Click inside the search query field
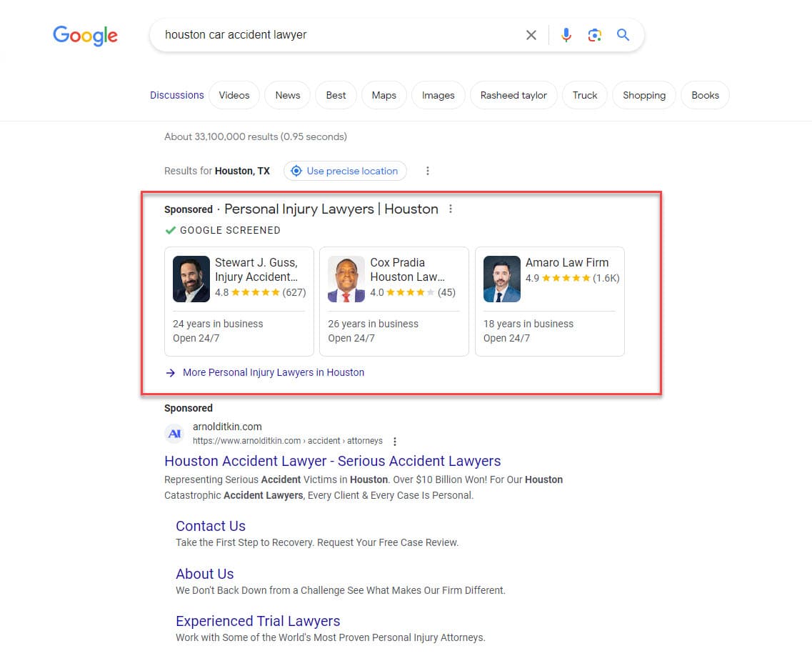The height and width of the screenshot is (666, 812). (336, 35)
